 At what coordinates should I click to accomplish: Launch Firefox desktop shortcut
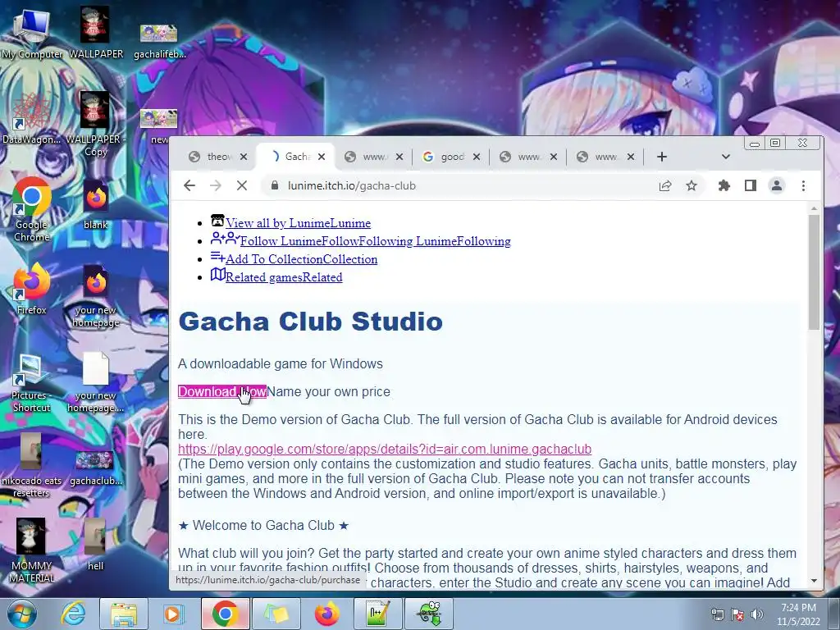point(32,288)
